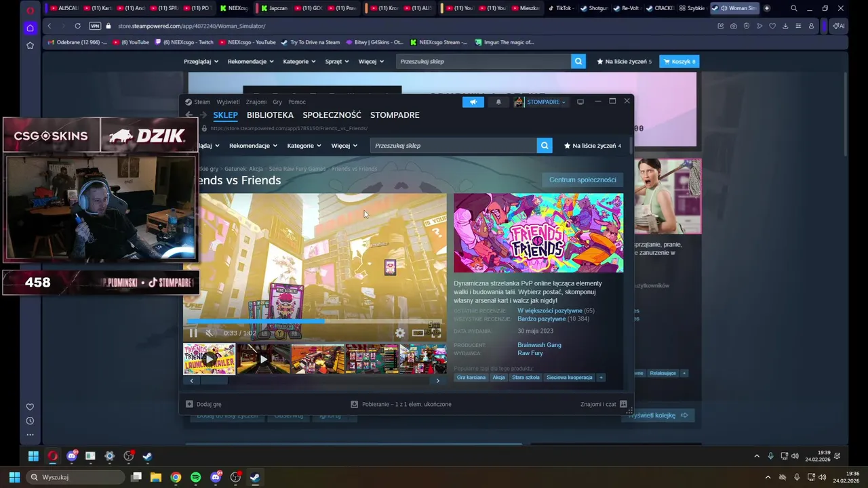The width and height of the screenshot is (868, 488).
Task: Open Znajomi i czat
Action: click(604, 404)
